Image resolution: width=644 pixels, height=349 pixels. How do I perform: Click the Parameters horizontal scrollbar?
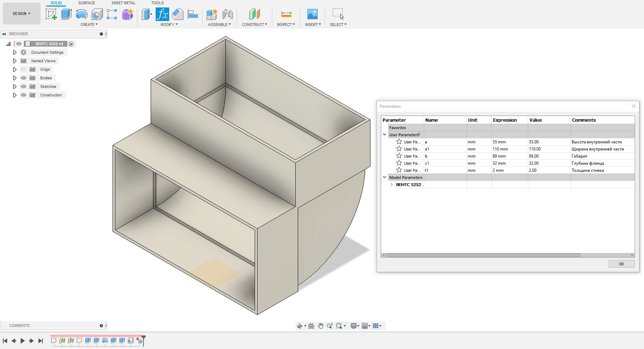point(483,255)
